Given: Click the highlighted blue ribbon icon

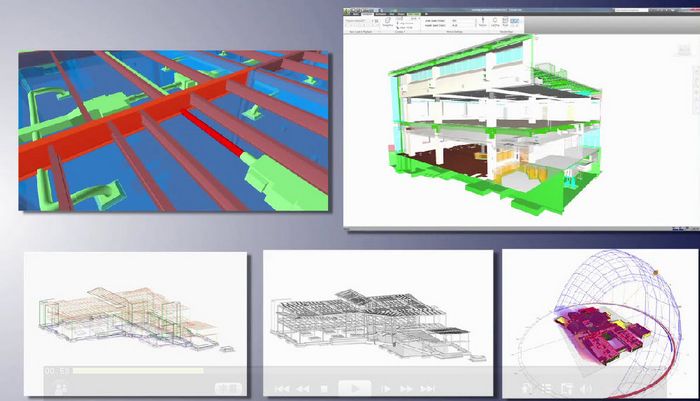Looking at the screenshot, I should coord(515,22).
